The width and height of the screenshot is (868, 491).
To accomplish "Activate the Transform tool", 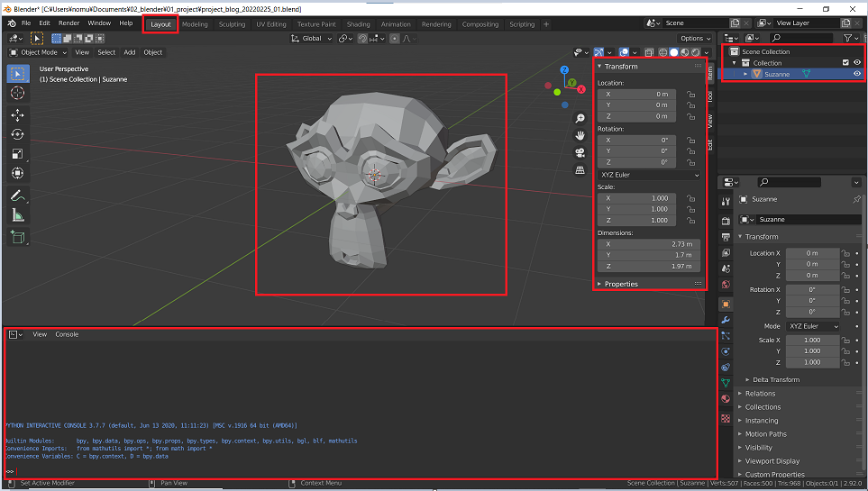I will [18, 173].
